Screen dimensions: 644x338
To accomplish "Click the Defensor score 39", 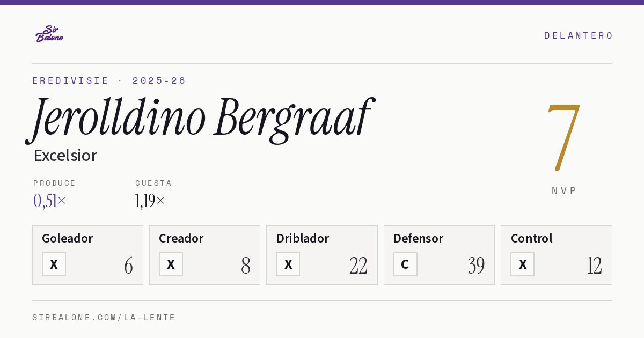I will pos(476,266).
